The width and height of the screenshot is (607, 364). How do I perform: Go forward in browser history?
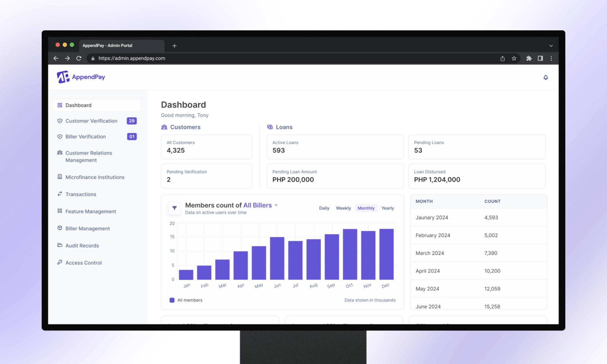tap(67, 58)
